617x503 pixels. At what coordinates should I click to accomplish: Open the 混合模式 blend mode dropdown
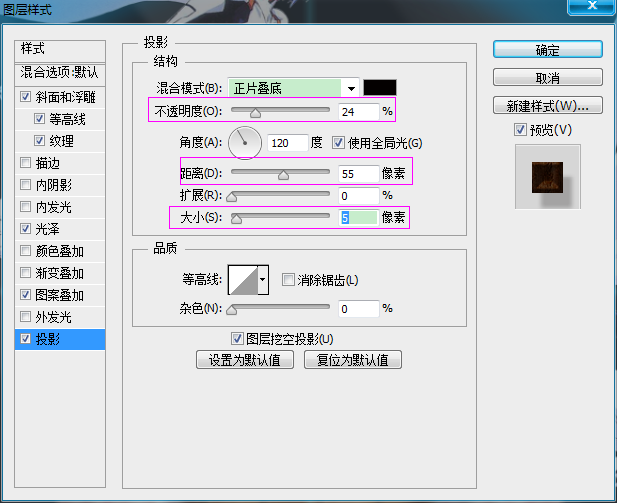[294, 88]
